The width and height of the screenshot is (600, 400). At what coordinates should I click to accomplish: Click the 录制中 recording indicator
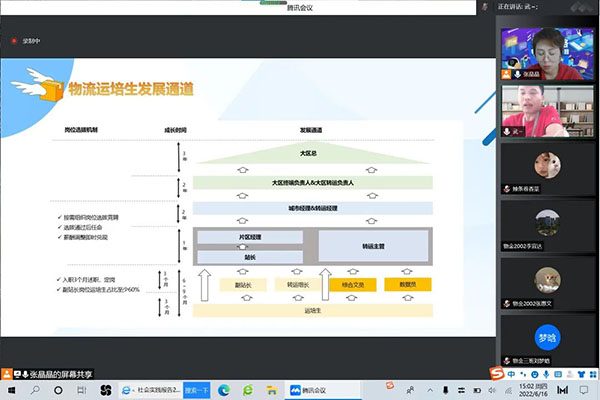[x=30, y=40]
